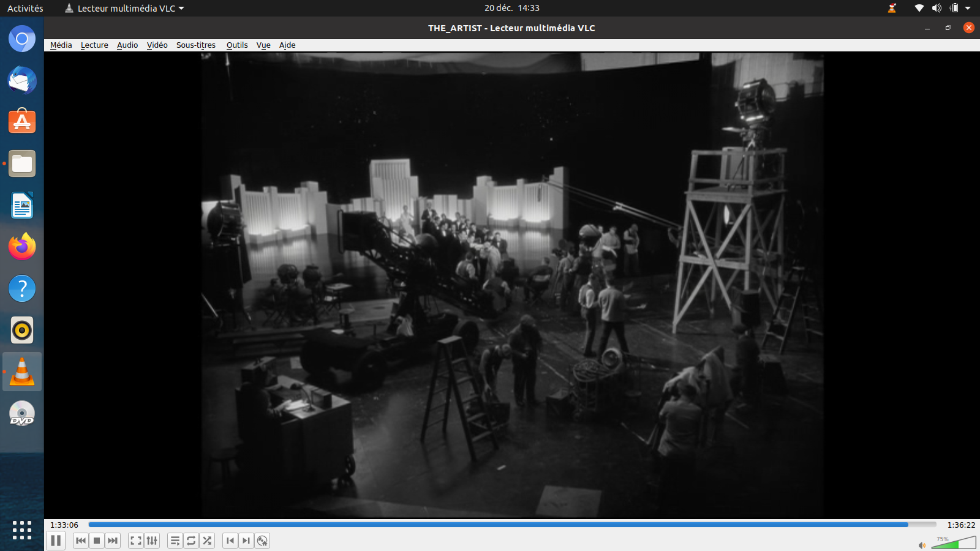The image size is (980, 551).
Task: Open the system status menu arrow
Action: pos(968,9)
